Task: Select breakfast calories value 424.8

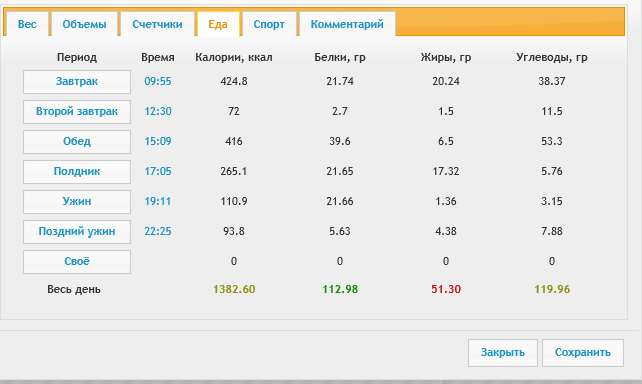Action: [234, 81]
